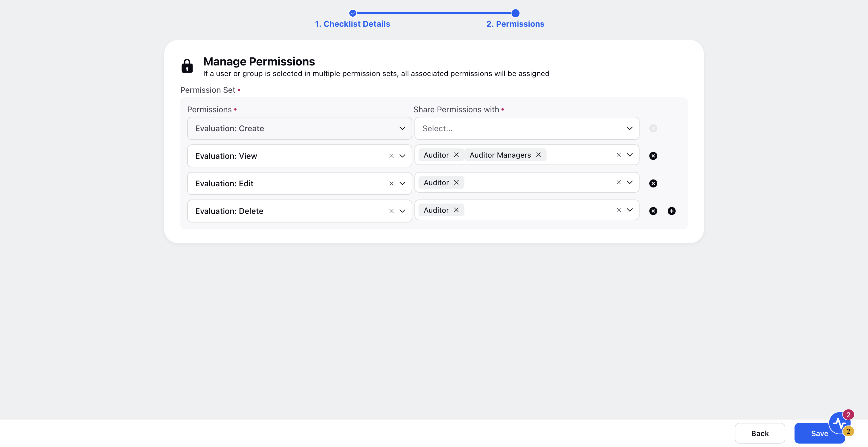868x447 pixels.
Task: Open the Evaluation: View permissions dropdown arrow
Action: (402, 156)
